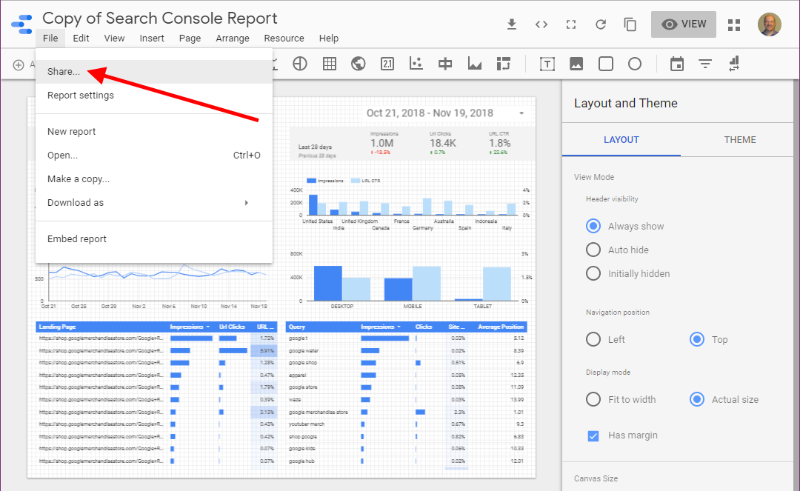Select Auto hide header visibility
800x491 pixels.
tap(594, 250)
